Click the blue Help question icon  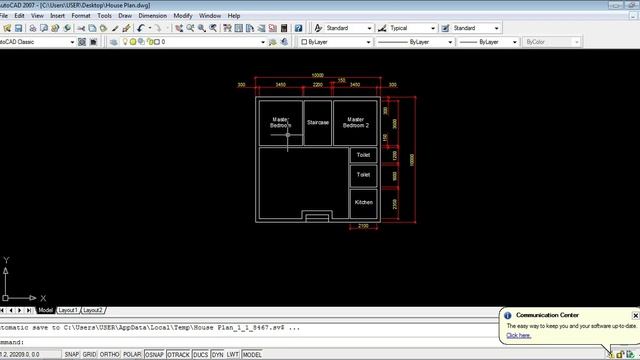point(298,28)
